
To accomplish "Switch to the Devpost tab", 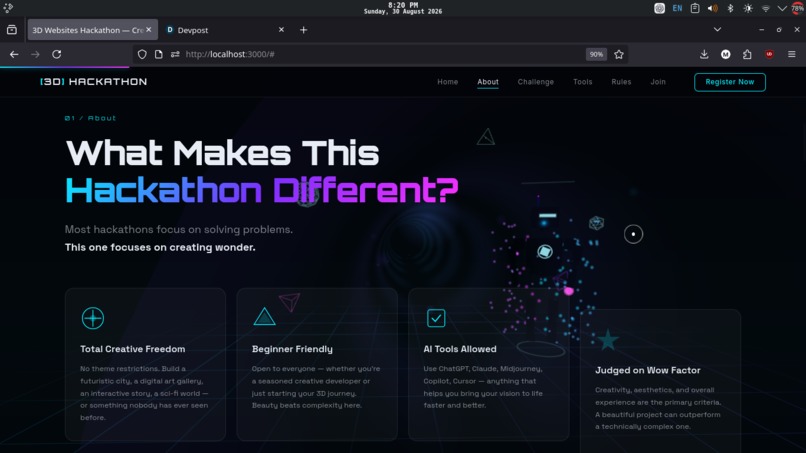I will [x=225, y=30].
